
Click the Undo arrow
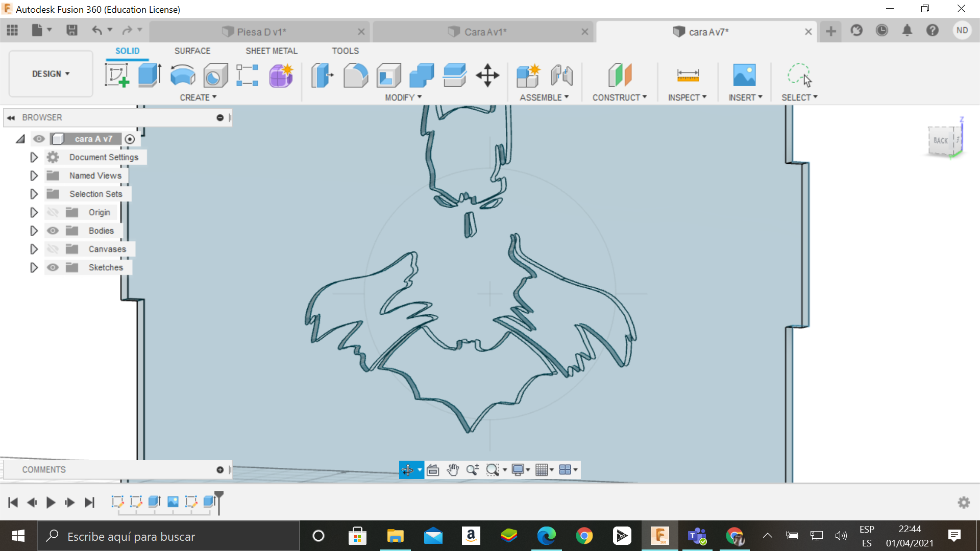(x=96, y=31)
